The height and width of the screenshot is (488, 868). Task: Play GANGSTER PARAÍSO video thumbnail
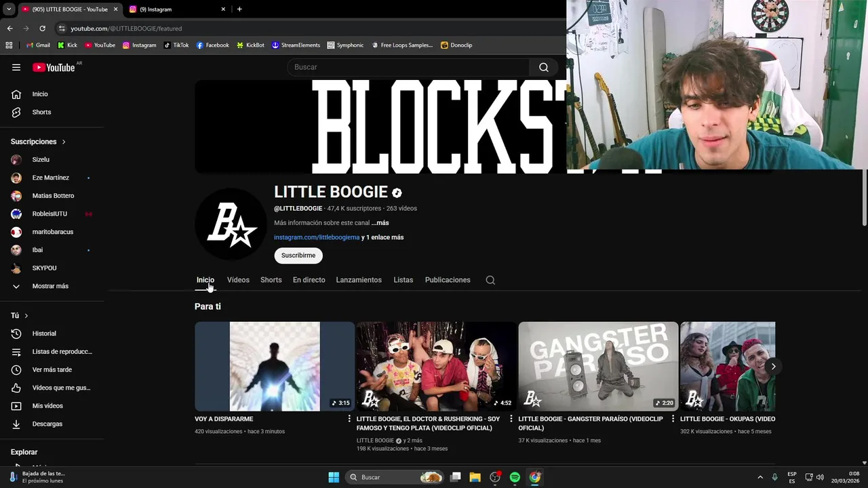tap(598, 366)
